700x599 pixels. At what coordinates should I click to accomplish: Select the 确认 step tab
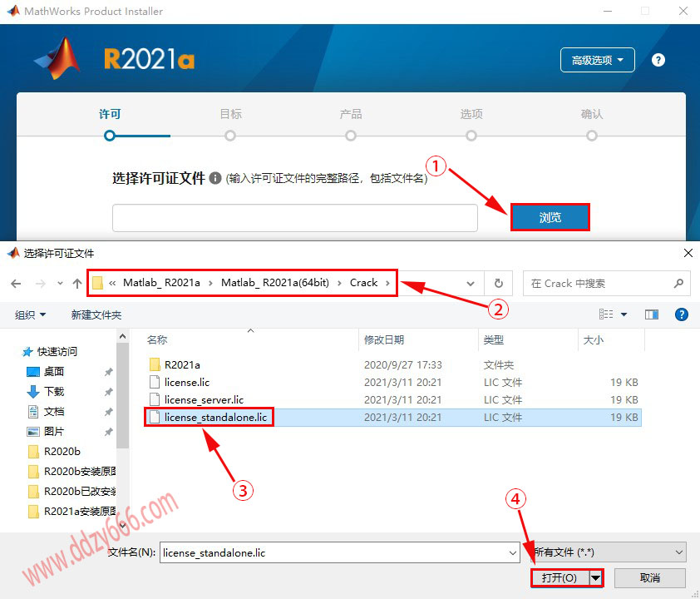(592, 114)
